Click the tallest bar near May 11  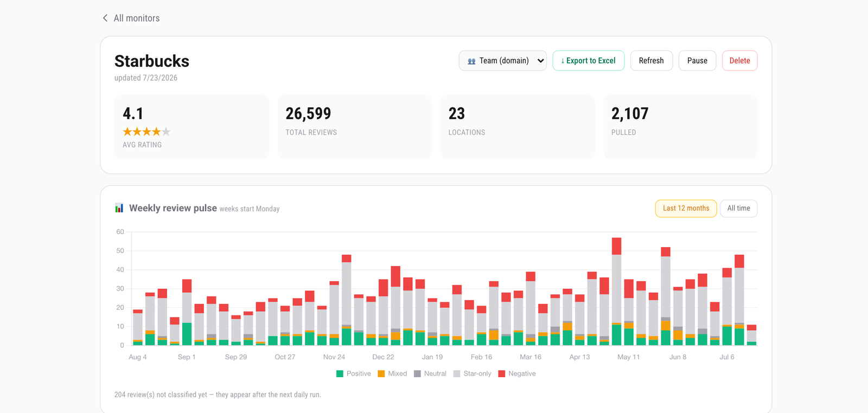(x=616, y=291)
